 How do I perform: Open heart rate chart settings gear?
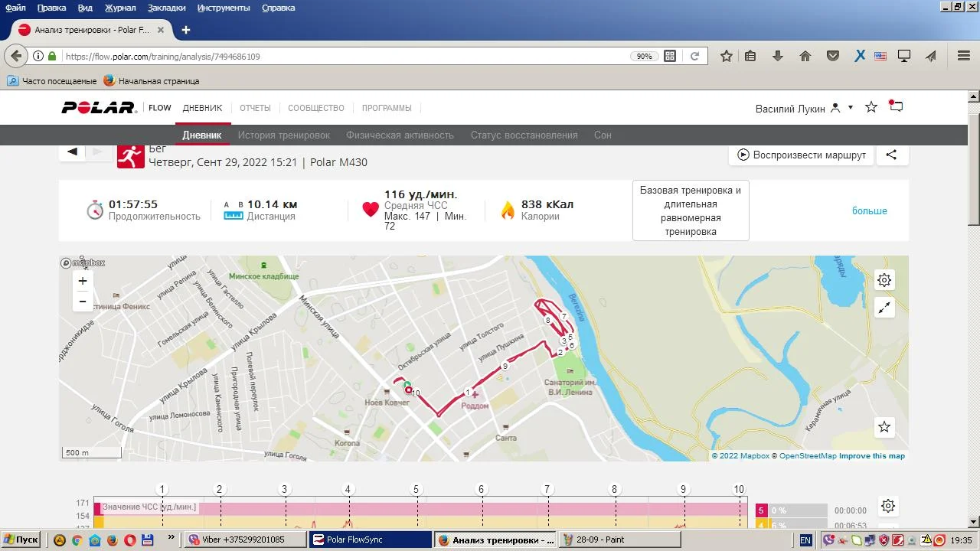(x=887, y=506)
